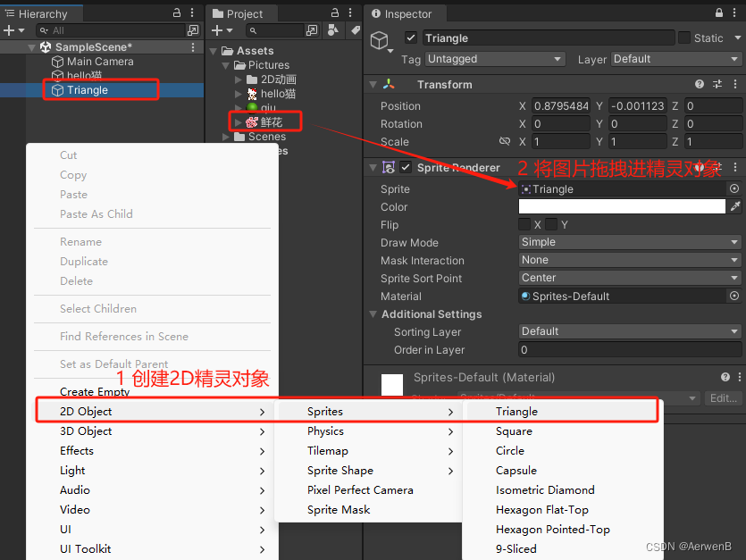Click the Order in Layer field
This screenshot has height=560, width=746.
[630, 350]
